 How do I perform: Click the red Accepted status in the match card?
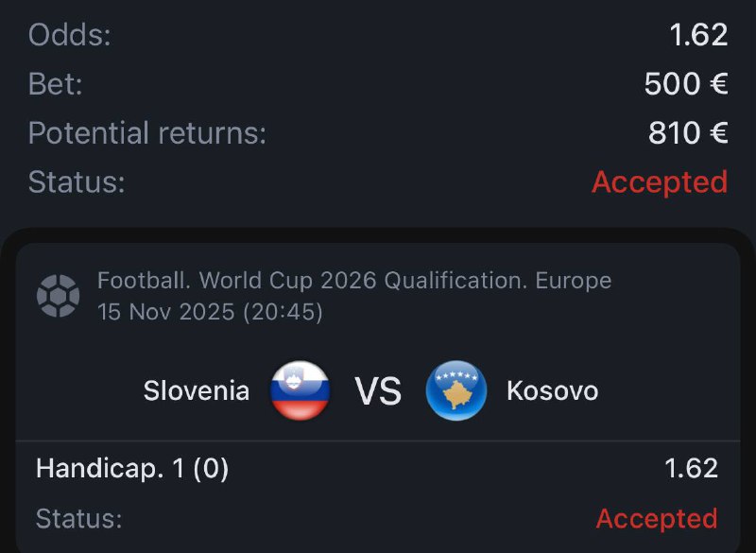(x=656, y=518)
